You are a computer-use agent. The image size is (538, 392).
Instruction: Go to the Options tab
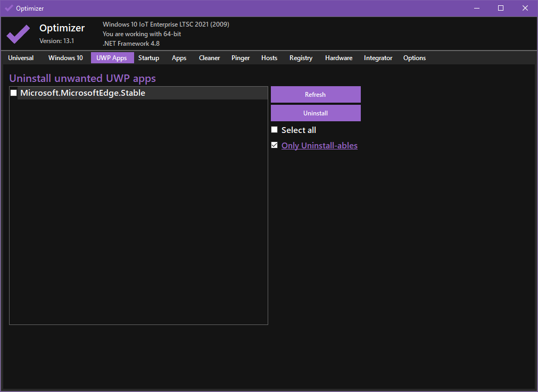point(415,58)
